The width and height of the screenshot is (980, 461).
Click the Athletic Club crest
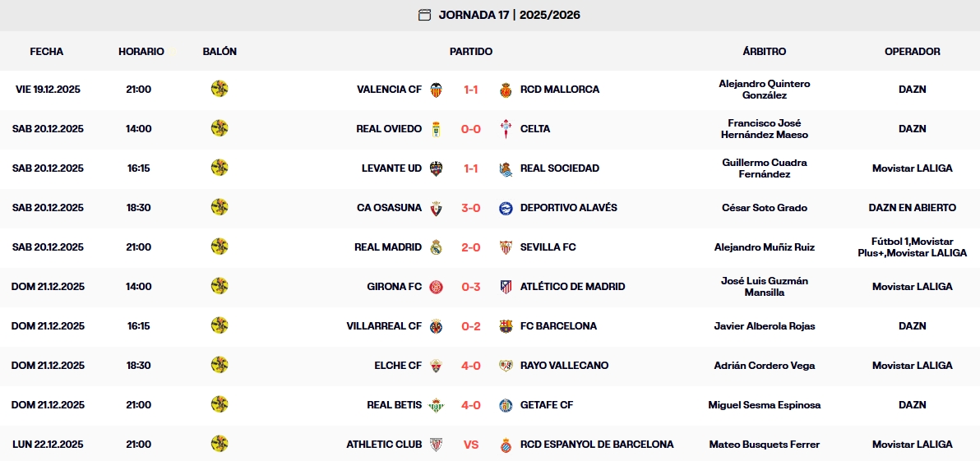pyautogui.click(x=436, y=445)
